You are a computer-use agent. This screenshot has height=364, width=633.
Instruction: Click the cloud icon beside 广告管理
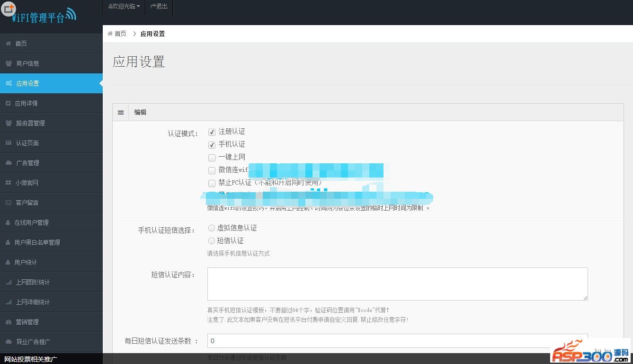pos(9,163)
